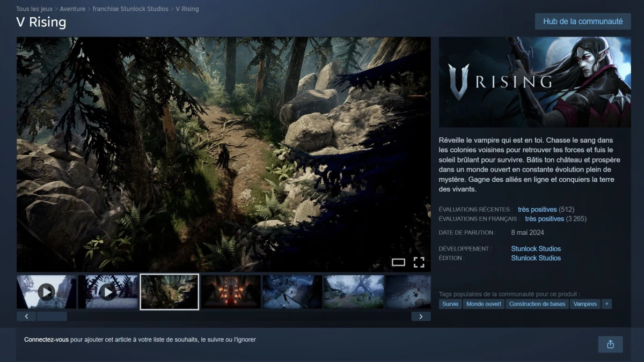
Task: Select the Construction de bases tag
Action: pos(537,304)
